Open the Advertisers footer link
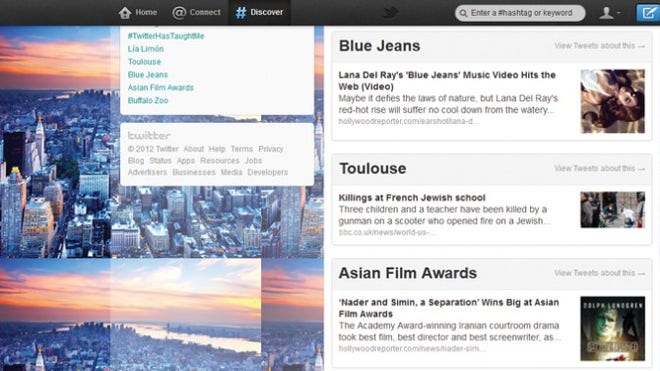 coord(147,172)
